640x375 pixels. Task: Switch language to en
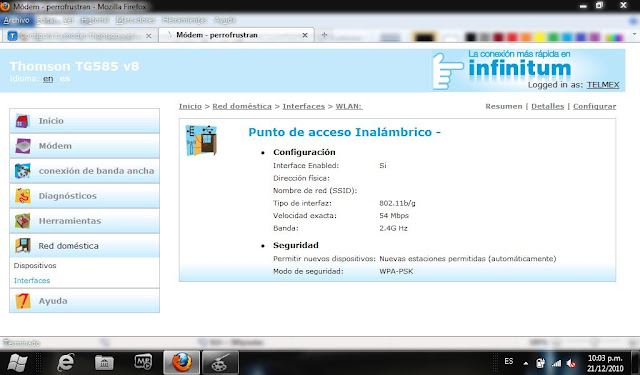(48, 78)
